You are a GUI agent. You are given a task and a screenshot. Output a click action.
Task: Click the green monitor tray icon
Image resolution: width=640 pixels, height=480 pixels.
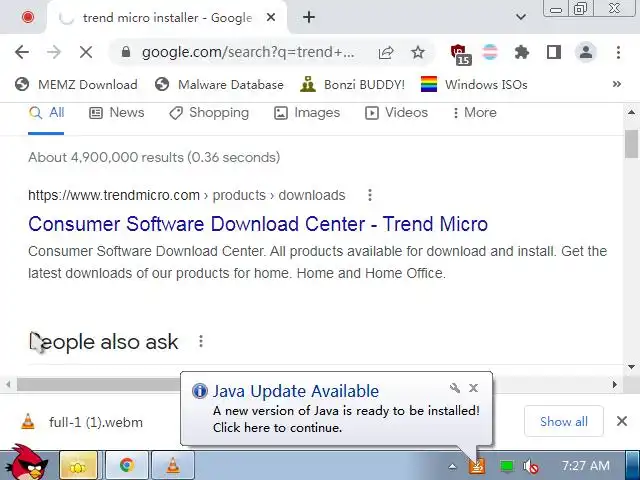507,466
